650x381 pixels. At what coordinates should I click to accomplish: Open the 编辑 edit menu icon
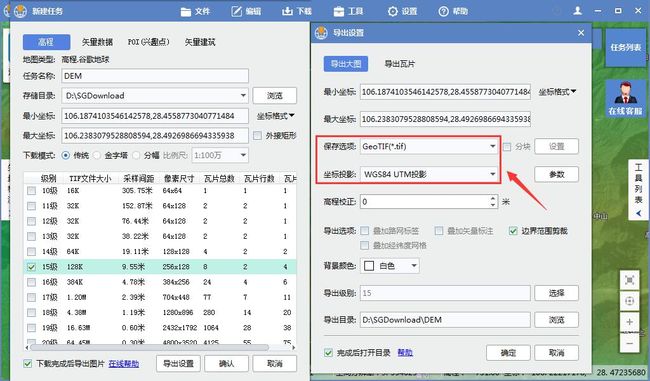pos(236,12)
